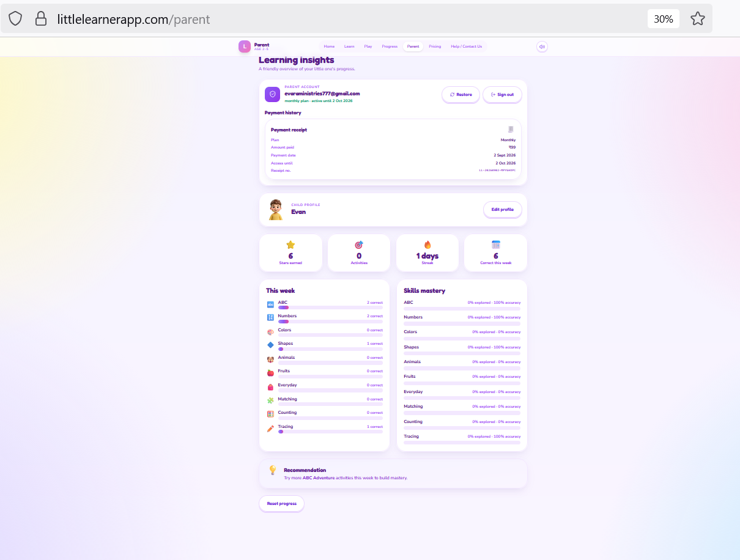Click the star icon above Stars earned
Image resolution: width=740 pixels, height=560 pixels.
point(290,245)
